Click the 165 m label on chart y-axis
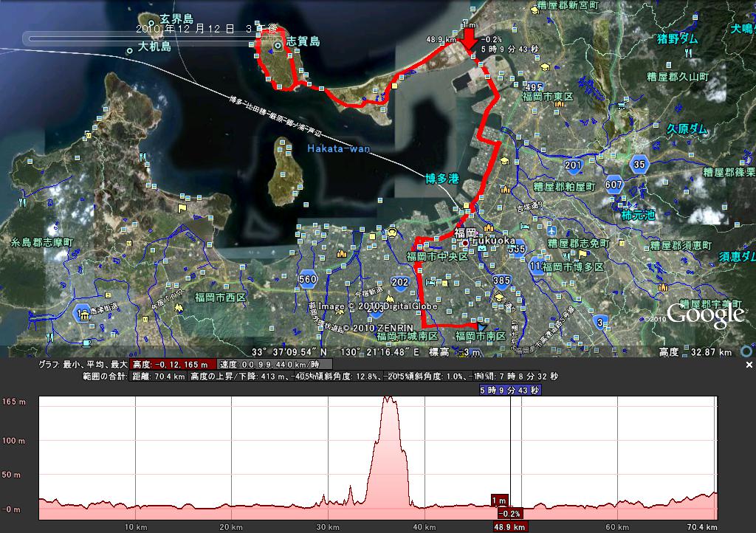756x533 pixels. click(x=14, y=402)
